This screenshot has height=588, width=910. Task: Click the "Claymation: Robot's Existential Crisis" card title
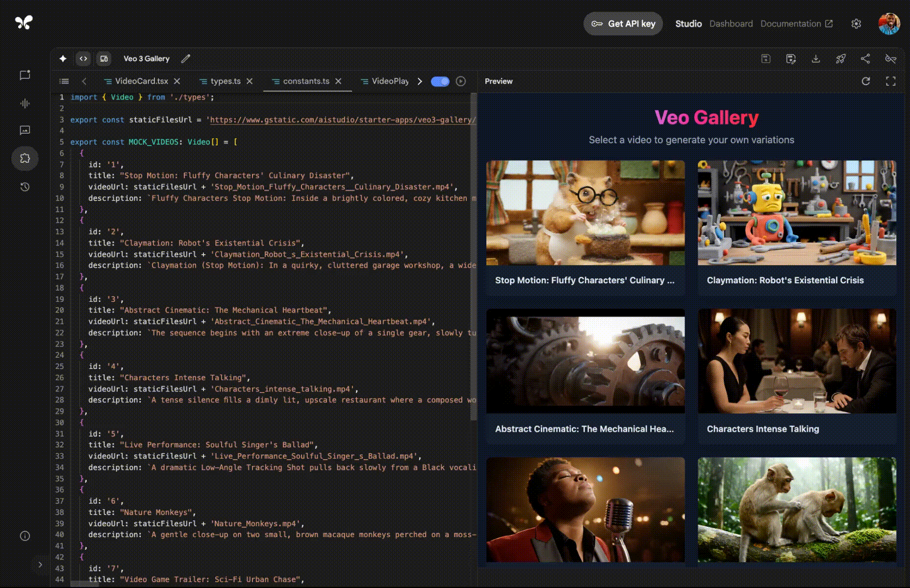coord(785,280)
